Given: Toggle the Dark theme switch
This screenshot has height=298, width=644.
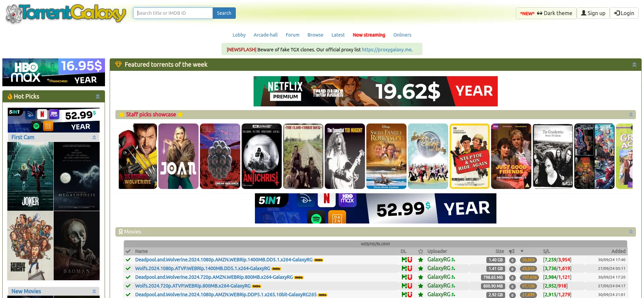Looking at the screenshot, I should coord(546,13).
